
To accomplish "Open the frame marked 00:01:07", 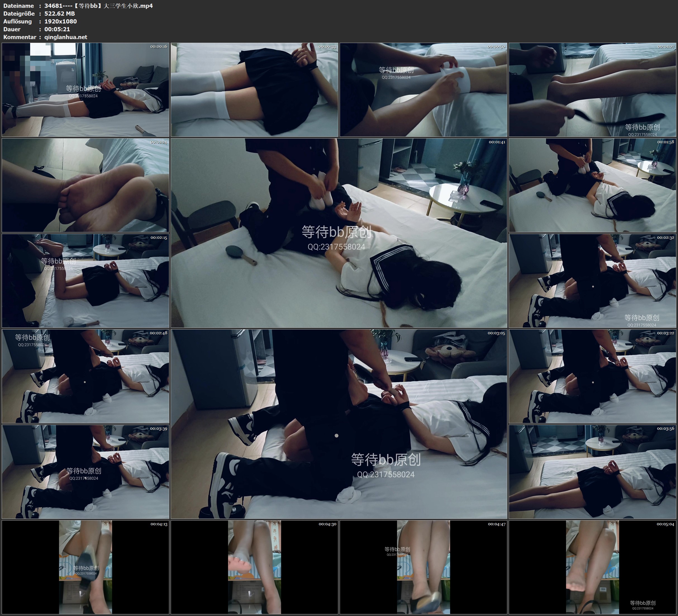I will tap(592, 89).
